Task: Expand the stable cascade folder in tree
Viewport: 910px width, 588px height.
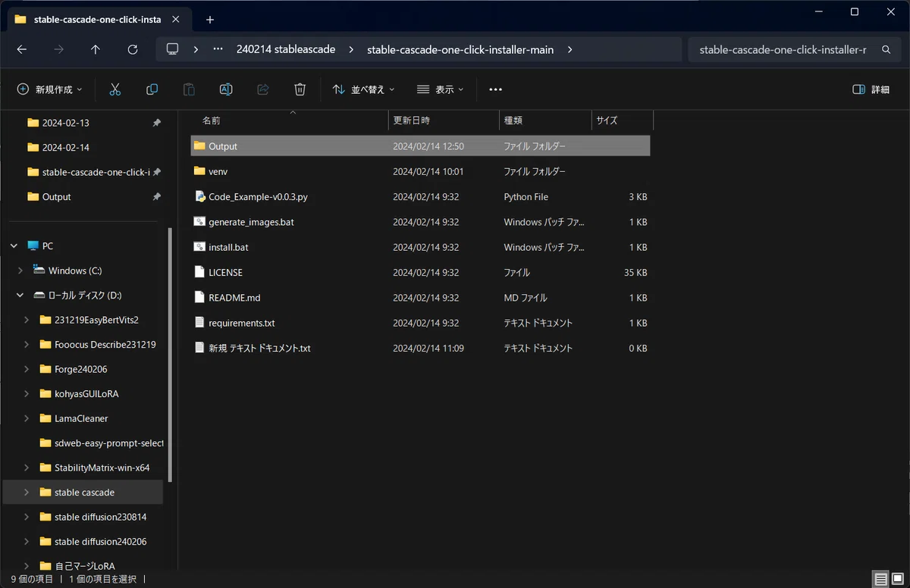Action: [27, 492]
